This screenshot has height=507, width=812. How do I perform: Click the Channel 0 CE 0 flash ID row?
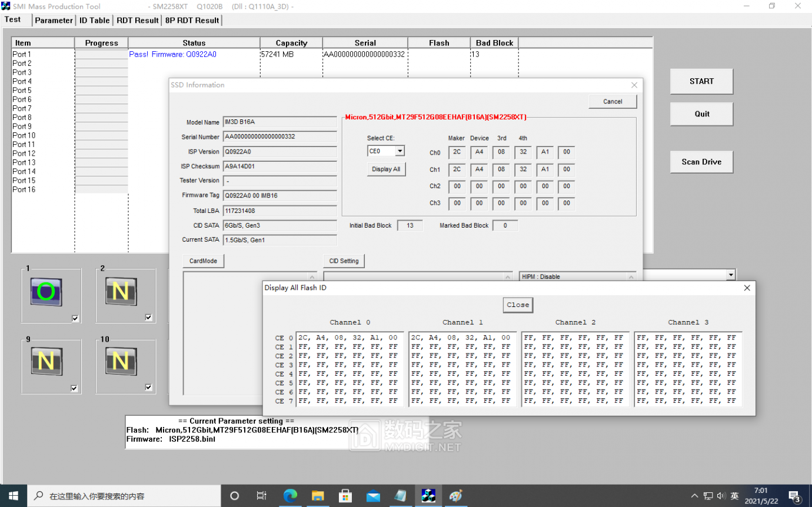pyautogui.click(x=350, y=338)
